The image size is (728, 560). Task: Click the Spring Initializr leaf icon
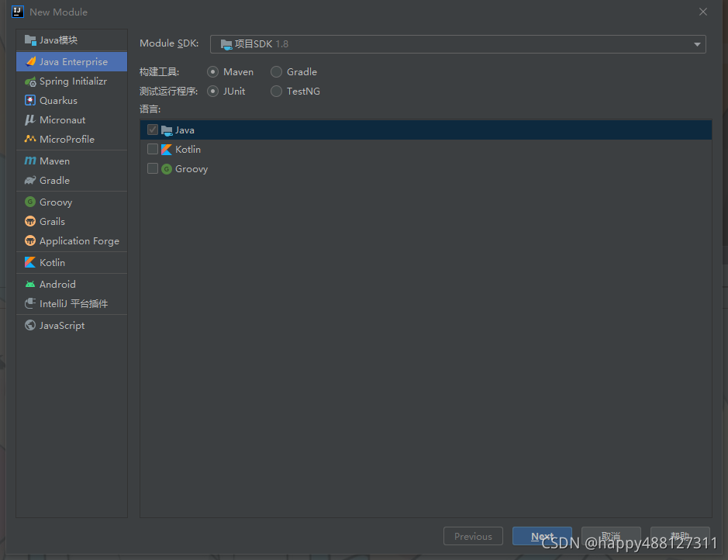coord(30,81)
